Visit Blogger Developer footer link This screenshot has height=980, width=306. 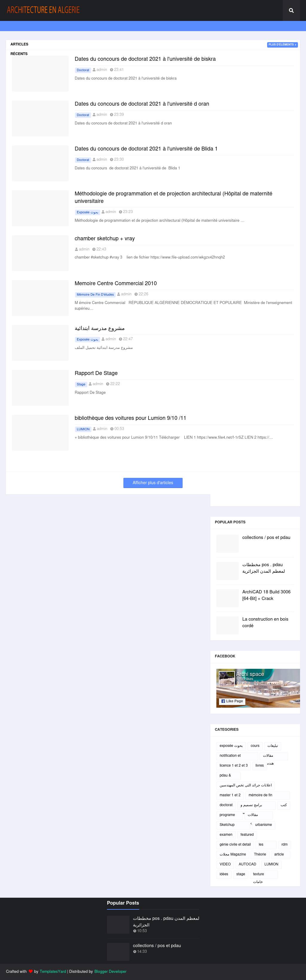point(110,971)
